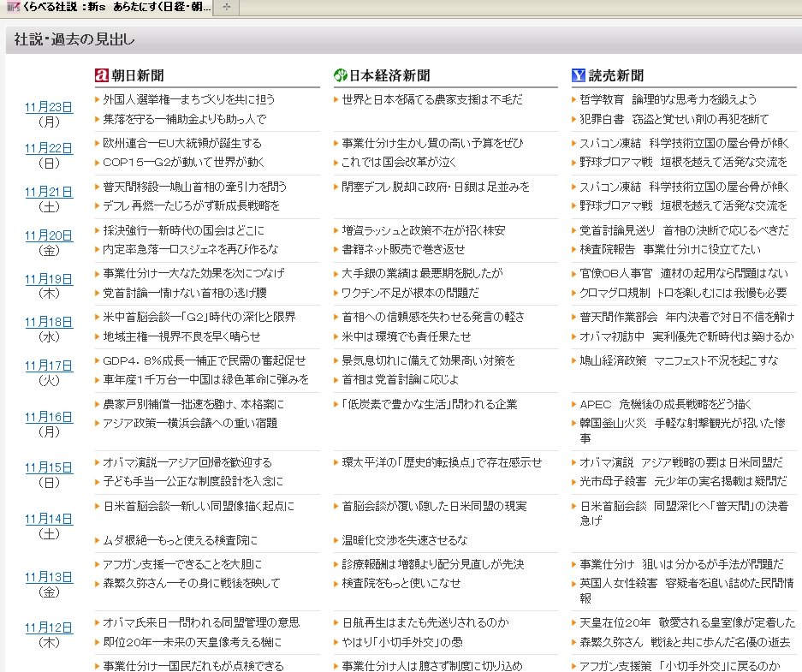Click 読売新聞 column heading
The width and height of the screenshot is (802, 672).
pos(615,75)
